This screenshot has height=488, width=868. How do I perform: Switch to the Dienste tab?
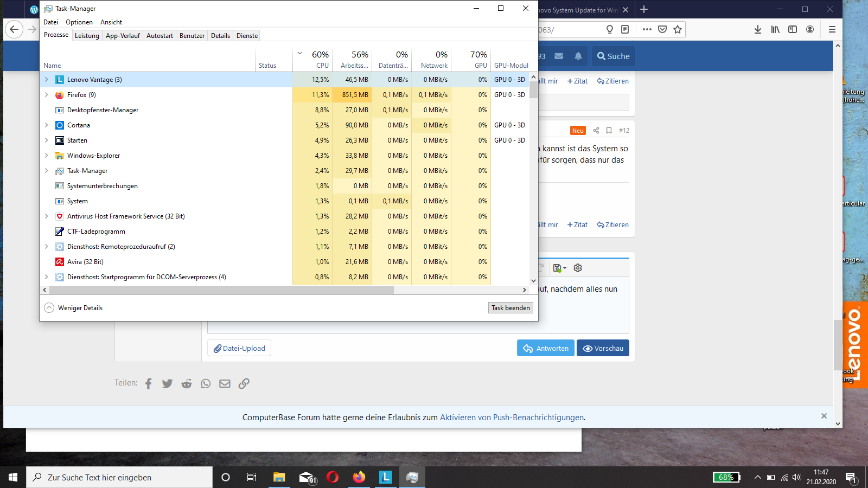coord(247,36)
